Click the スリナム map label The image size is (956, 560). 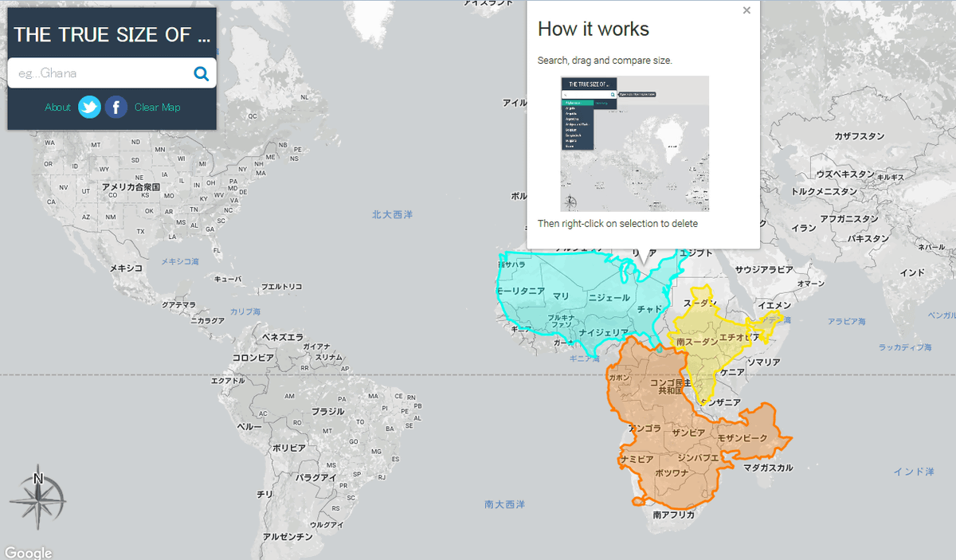(x=328, y=357)
